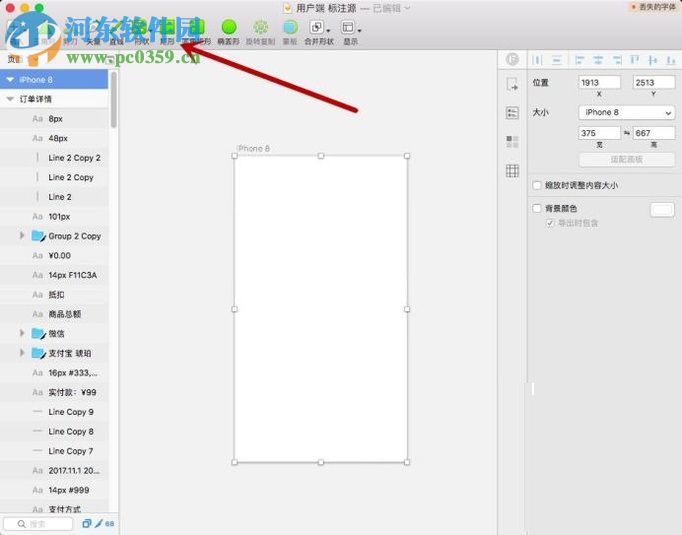Enable the 背景颜色 checkbox
The width and height of the screenshot is (682, 535).
pyautogui.click(x=537, y=208)
